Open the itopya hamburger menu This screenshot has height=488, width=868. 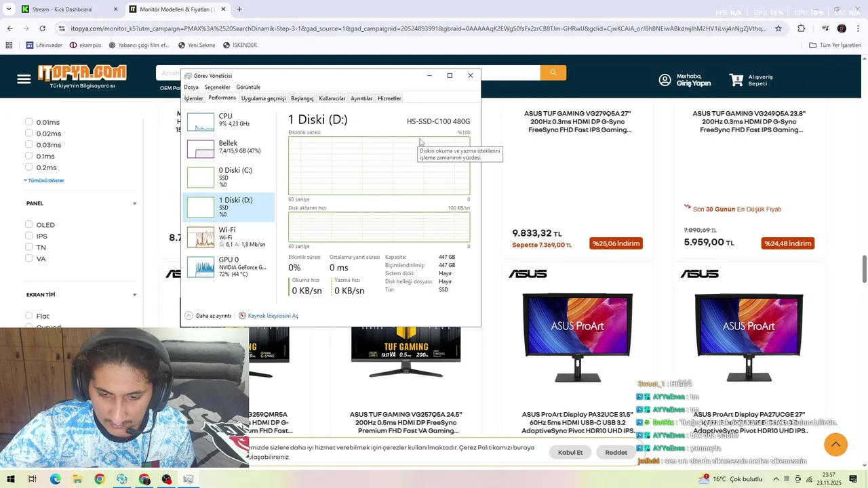24,79
